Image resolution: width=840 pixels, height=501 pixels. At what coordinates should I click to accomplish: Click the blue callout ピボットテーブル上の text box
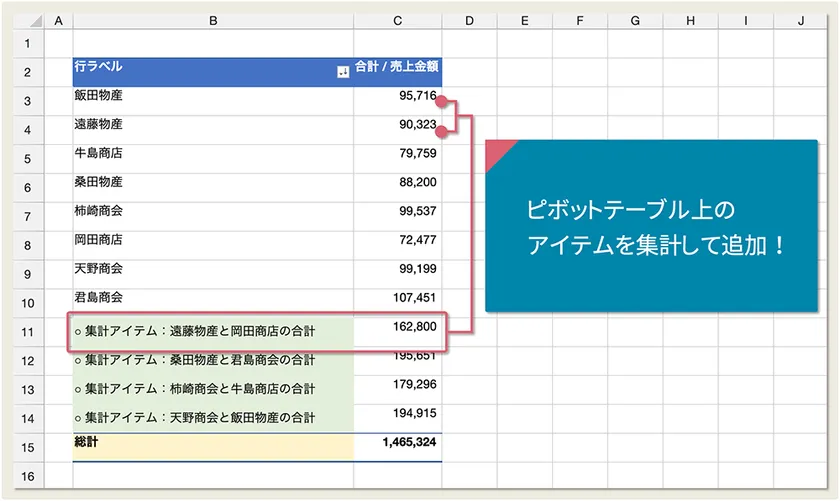click(650, 226)
